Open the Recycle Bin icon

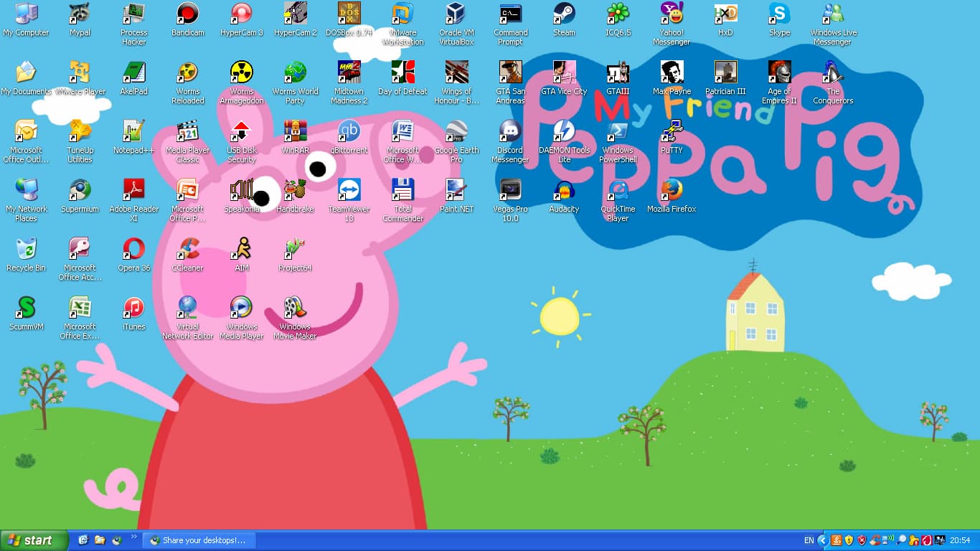[x=26, y=249]
